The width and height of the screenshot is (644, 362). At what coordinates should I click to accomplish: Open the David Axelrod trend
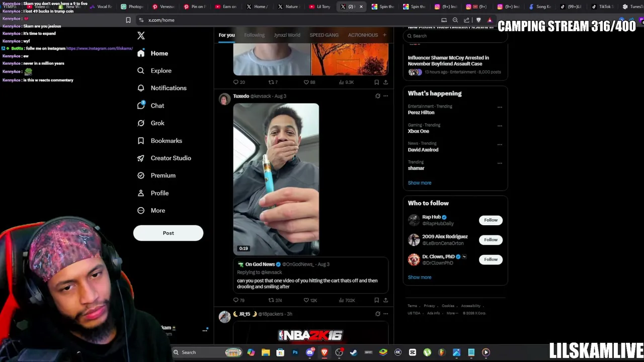point(423,150)
